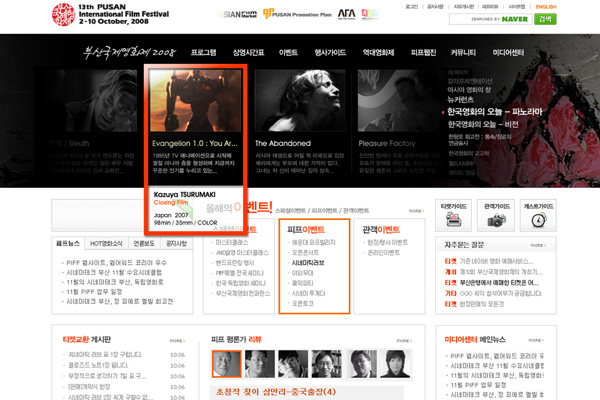Open 오픈토크 event link
600x400 pixels.
click(x=302, y=303)
